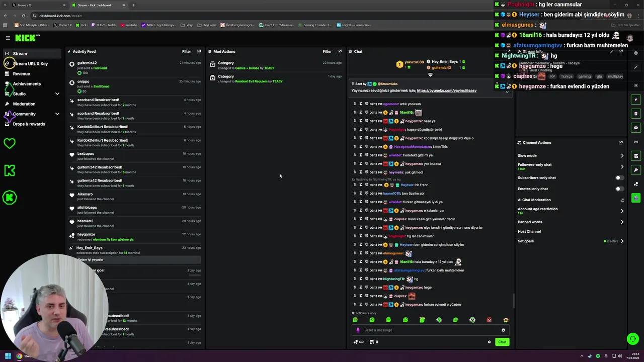Click the purple microphone icon in message box
This screenshot has height=362, width=644.
[358, 330]
